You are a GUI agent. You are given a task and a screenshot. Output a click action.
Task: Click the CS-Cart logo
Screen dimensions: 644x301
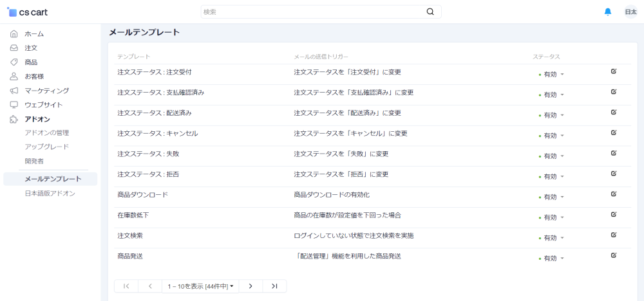(28, 12)
